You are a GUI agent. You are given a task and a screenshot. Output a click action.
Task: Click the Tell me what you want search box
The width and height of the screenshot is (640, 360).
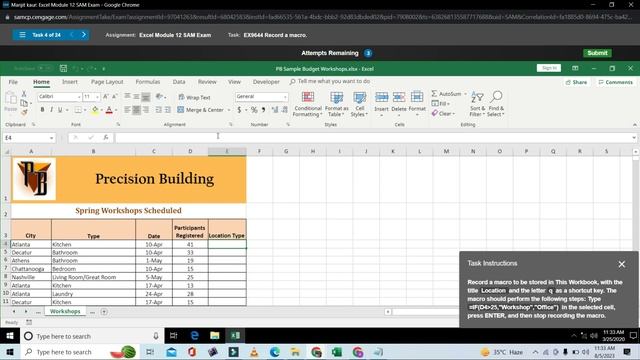click(x=330, y=82)
